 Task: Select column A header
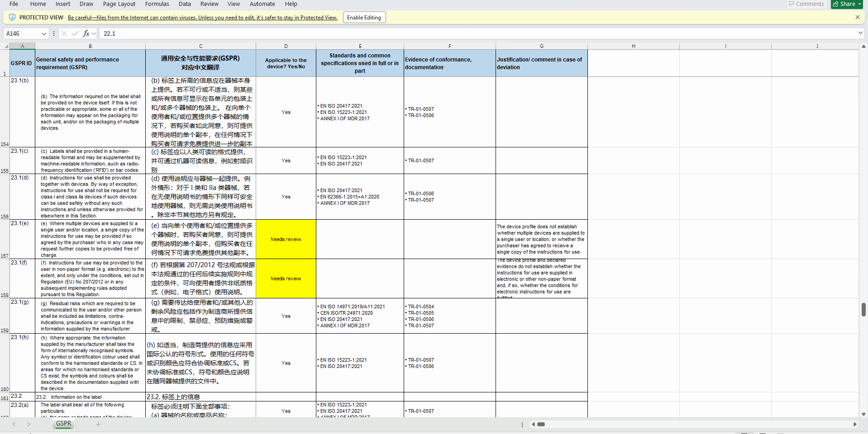(x=22, y=46)
